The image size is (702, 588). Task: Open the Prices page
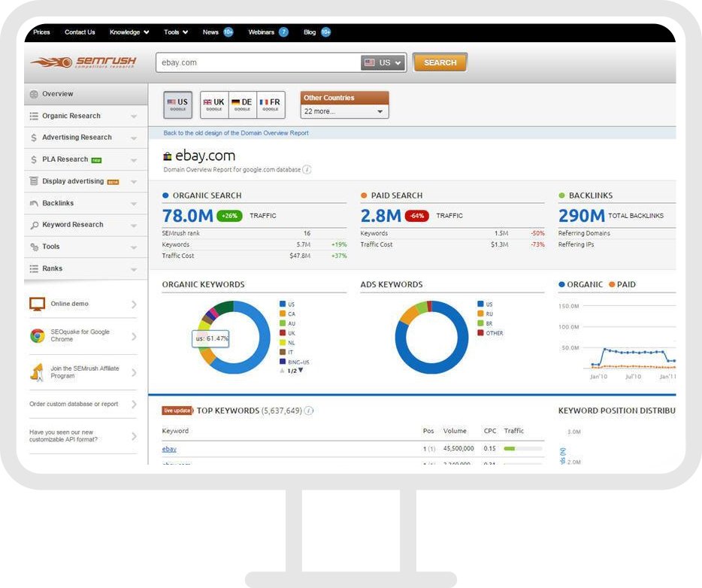[x=41, y=32]
